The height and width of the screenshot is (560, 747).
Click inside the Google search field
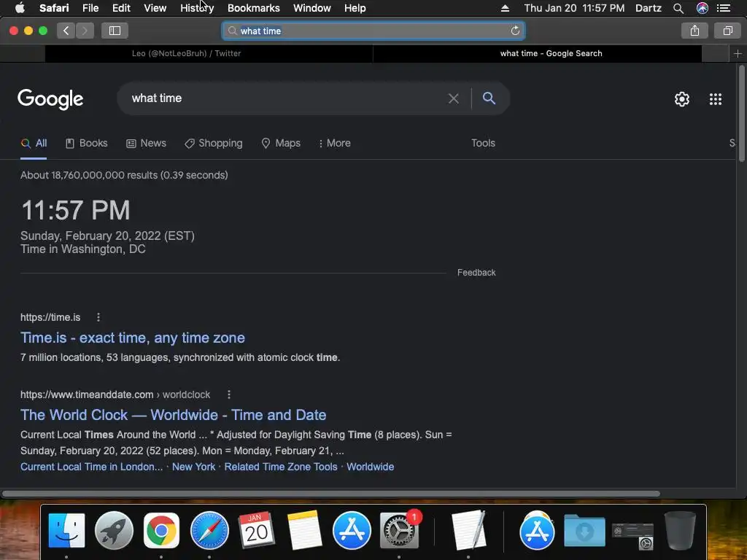click(x=286, y=98)
